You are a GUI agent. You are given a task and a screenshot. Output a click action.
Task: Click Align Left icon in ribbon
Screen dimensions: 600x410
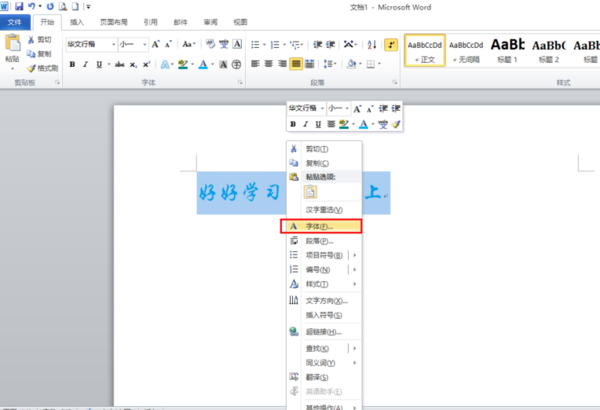(255, 64)
